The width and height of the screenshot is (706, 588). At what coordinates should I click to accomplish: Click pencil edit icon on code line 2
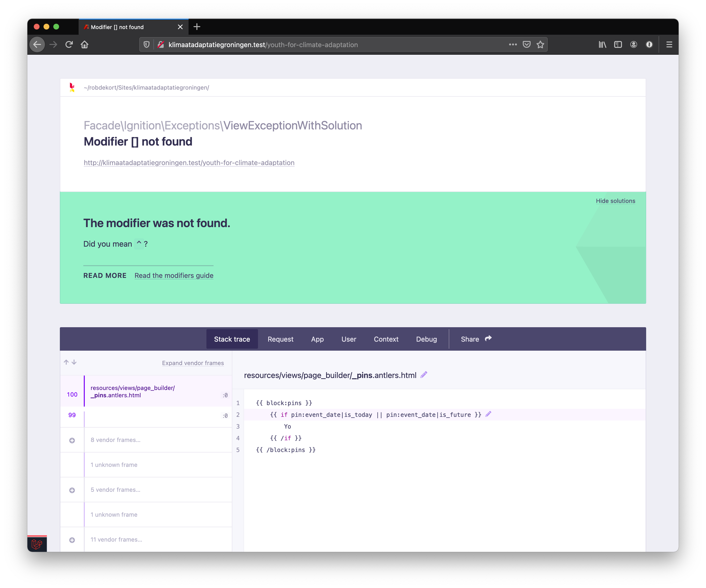pos(488,414)
